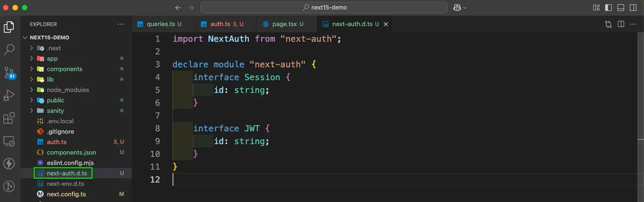Toggle the bottom panel visibility
This screenshot has height=202, width=644.
[x=621, y=8]
